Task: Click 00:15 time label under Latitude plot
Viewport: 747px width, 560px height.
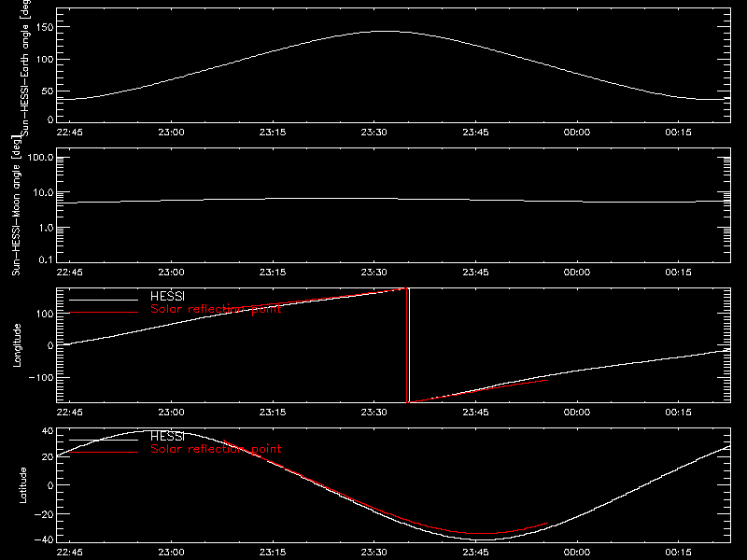Action: pyautogui.click(x=679, y=552)
